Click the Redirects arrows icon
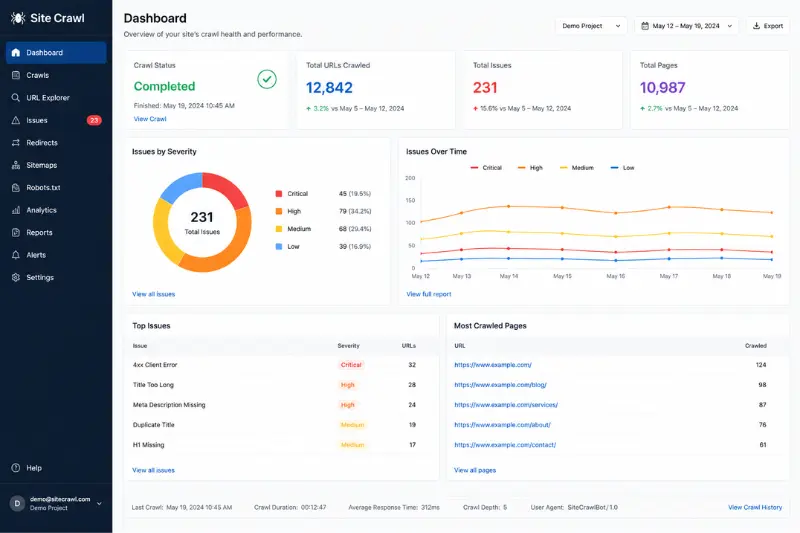The width and height of the screenshot is (800, 533). [16, 143]
